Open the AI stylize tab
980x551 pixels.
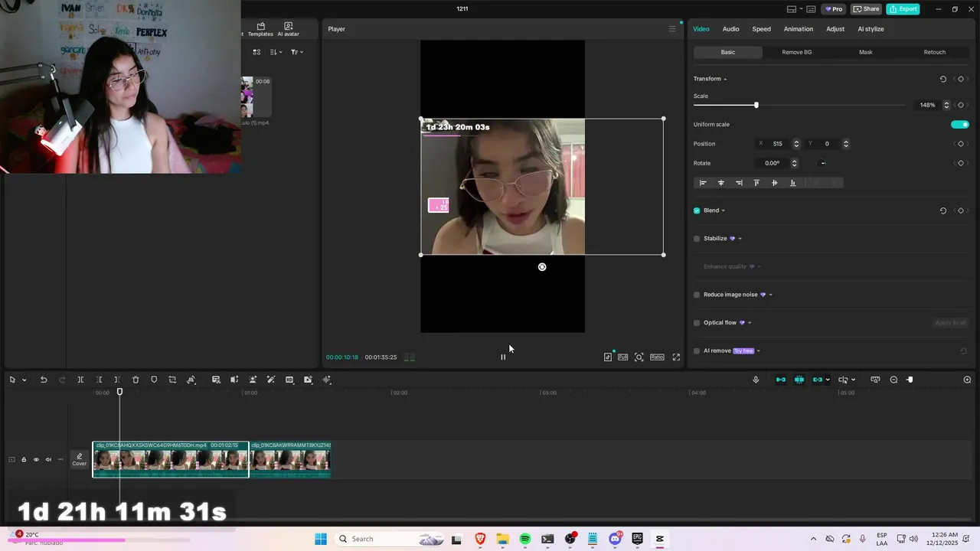(x=871, y=29)
